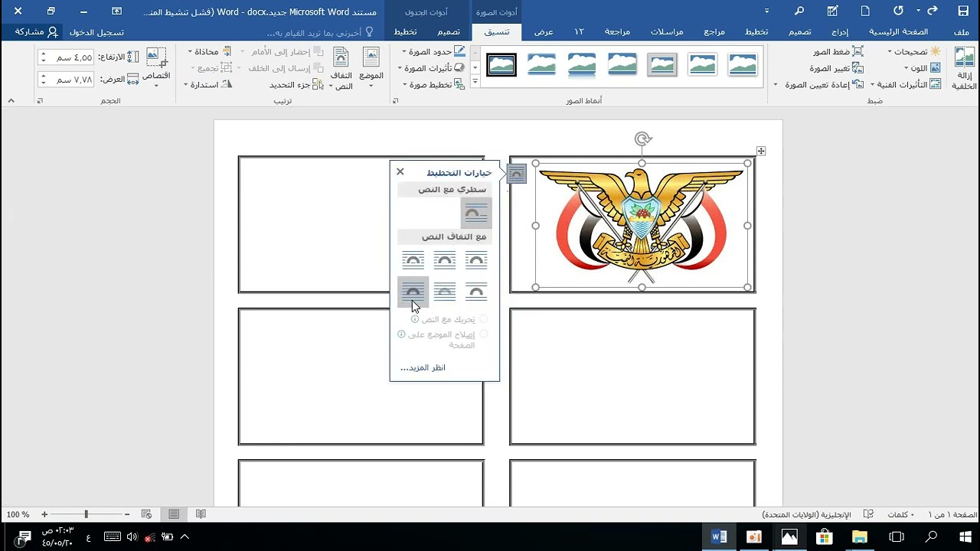Open the Wrap Text (التفاف النص) dropdown
980x551 pixels.
point(341,68)
